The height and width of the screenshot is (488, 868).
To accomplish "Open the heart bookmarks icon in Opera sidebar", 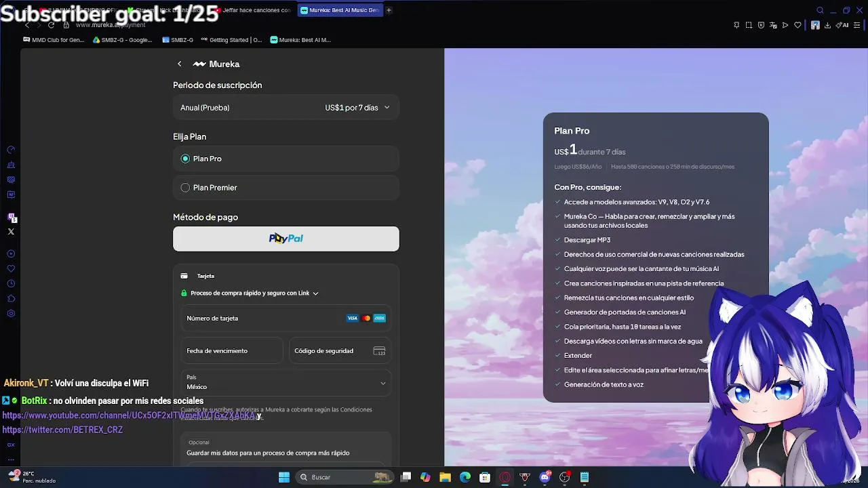I will coord(11,268).
